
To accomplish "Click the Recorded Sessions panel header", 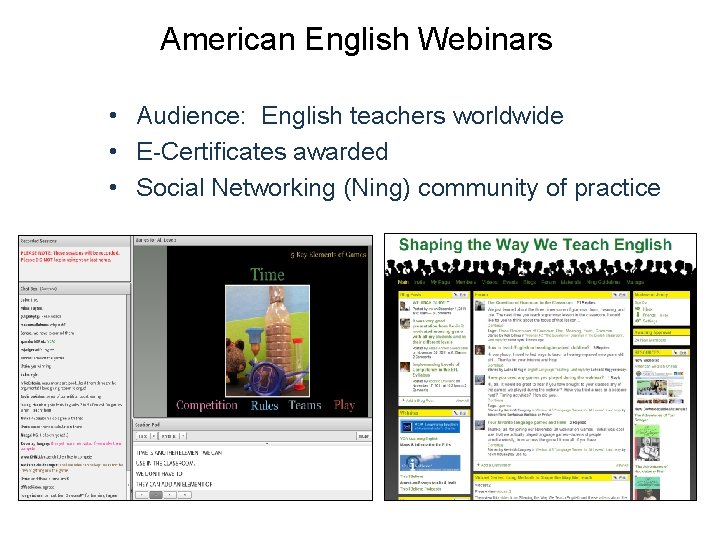I will [x=75, y=241].
